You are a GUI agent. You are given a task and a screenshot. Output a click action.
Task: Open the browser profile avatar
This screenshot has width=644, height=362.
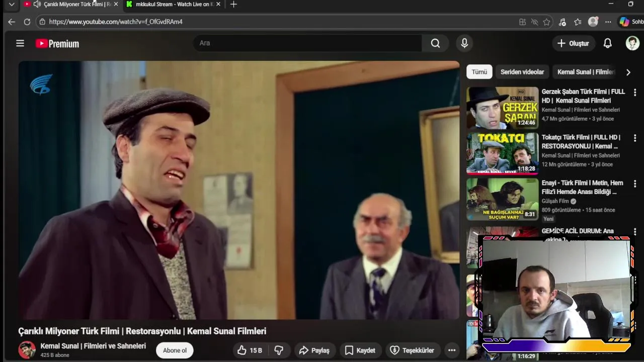tap(593, 22)
